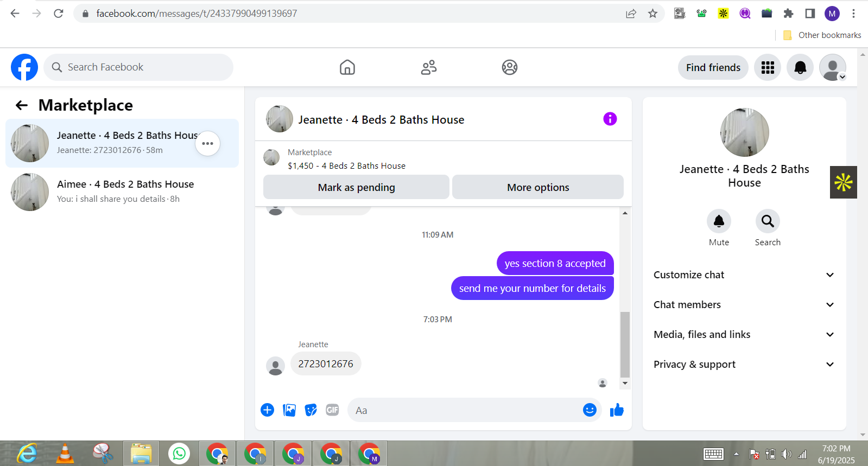Screen dimensions: 868x466
Task: Expand Chat members section
Action: click(x=744, y=305)
